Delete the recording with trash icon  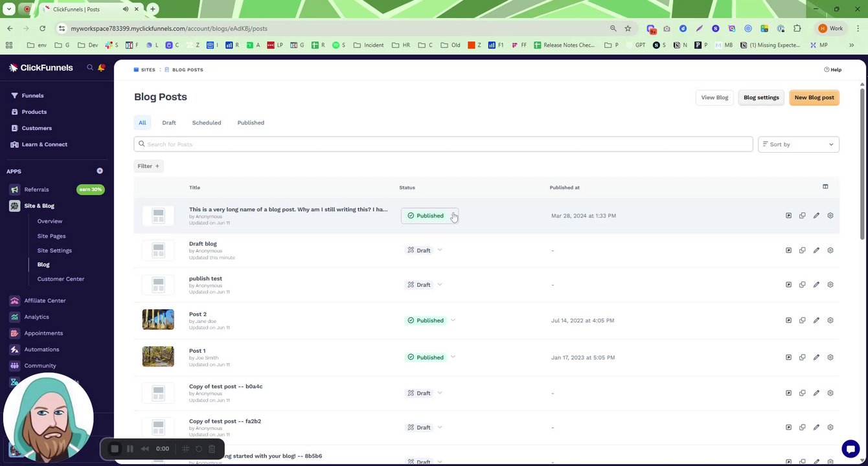point(212,449)
